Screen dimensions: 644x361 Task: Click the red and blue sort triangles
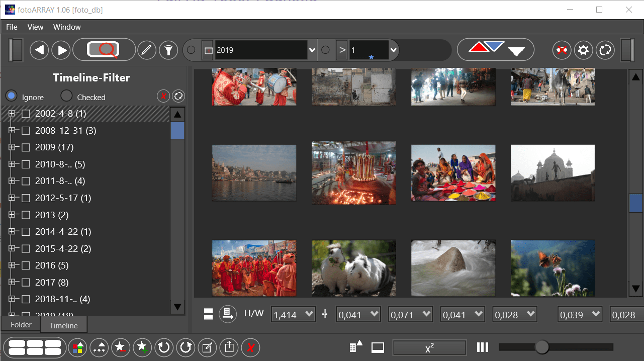(x=486, y=47)
